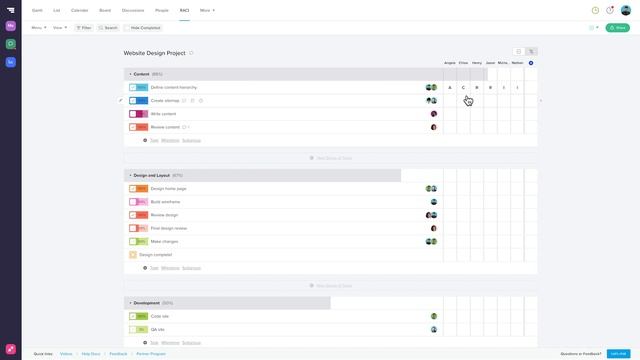Click the Design complete milestone icon
The image size is (640, 360).
point(133,255)
